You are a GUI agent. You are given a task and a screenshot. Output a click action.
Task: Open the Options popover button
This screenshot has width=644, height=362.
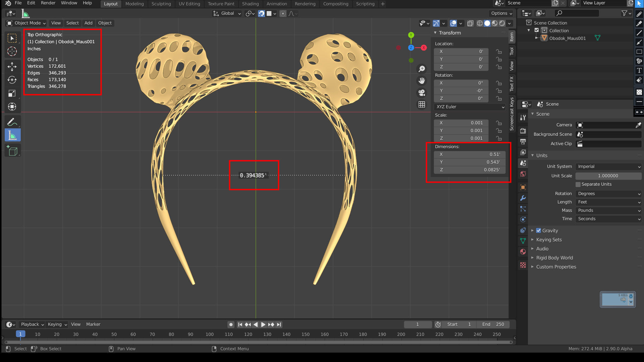pos(501,13)
